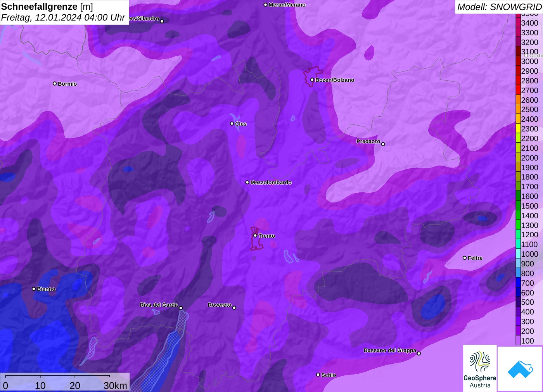This screenshot has height=392, width=543.
Task: Pick the 2700 m red legend swatch
Action: (x=518, y=90)
